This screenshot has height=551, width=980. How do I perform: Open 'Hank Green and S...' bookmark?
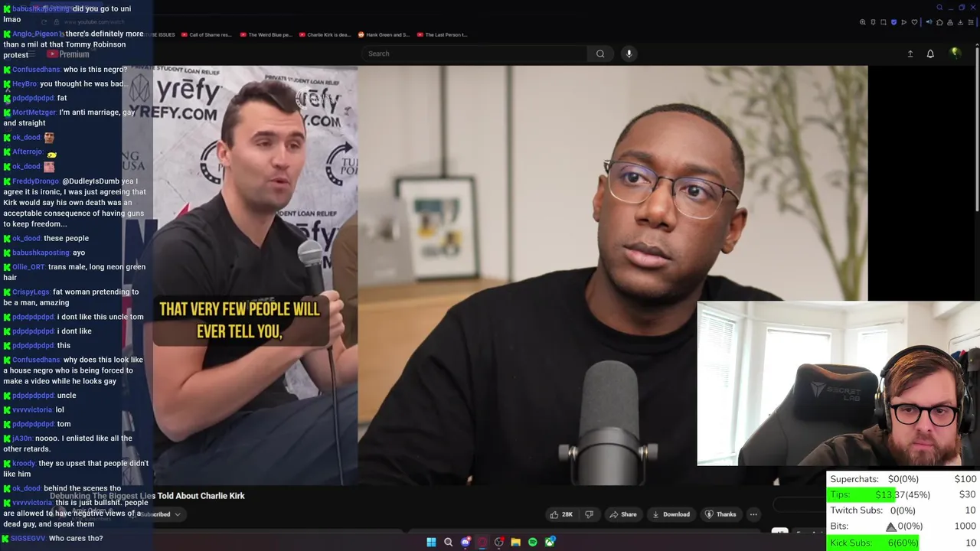point(384,34)
